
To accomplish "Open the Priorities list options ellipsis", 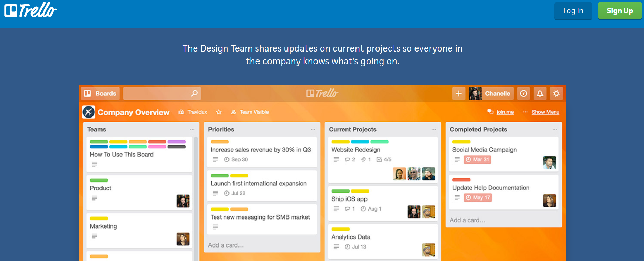I will tap(313, 129).
